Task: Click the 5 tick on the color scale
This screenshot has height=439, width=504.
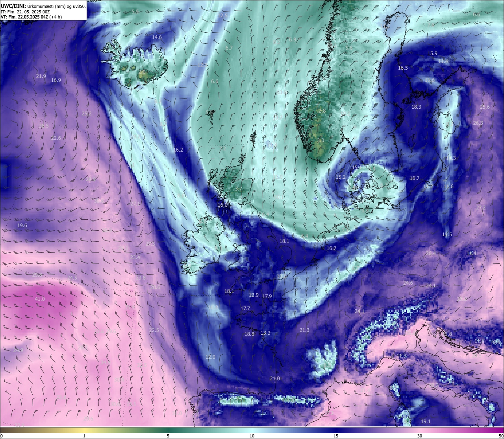Action: tap(168, 436)
